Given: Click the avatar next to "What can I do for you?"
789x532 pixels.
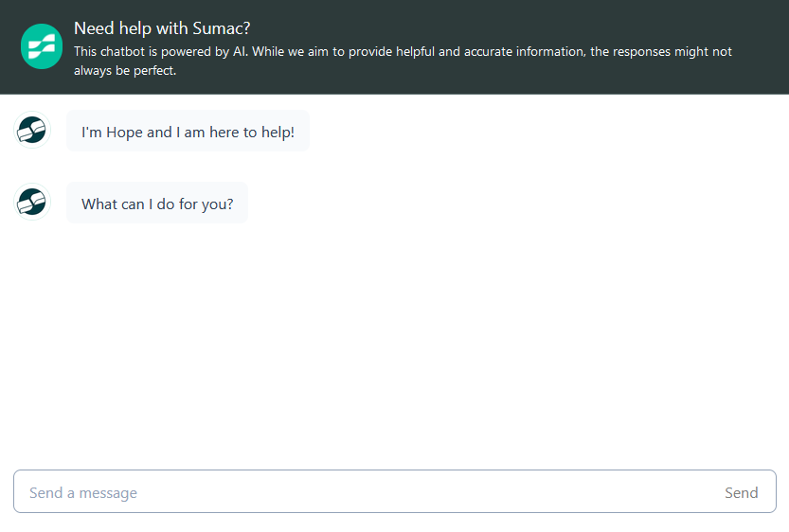Looking at the screenshot, I should tap(32, 203).
